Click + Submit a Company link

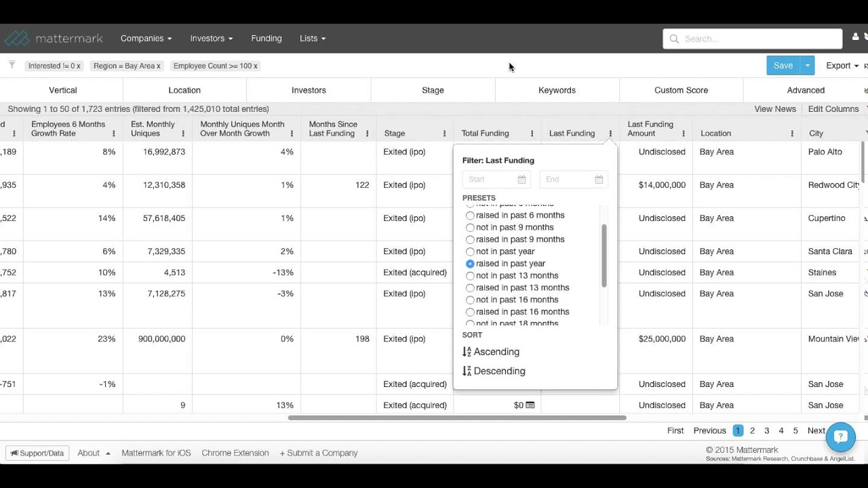(x=319, y=453)
